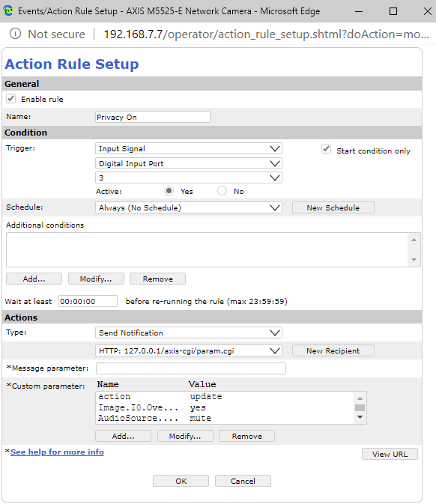Click Modify under Additional conditions

(96, 279)
